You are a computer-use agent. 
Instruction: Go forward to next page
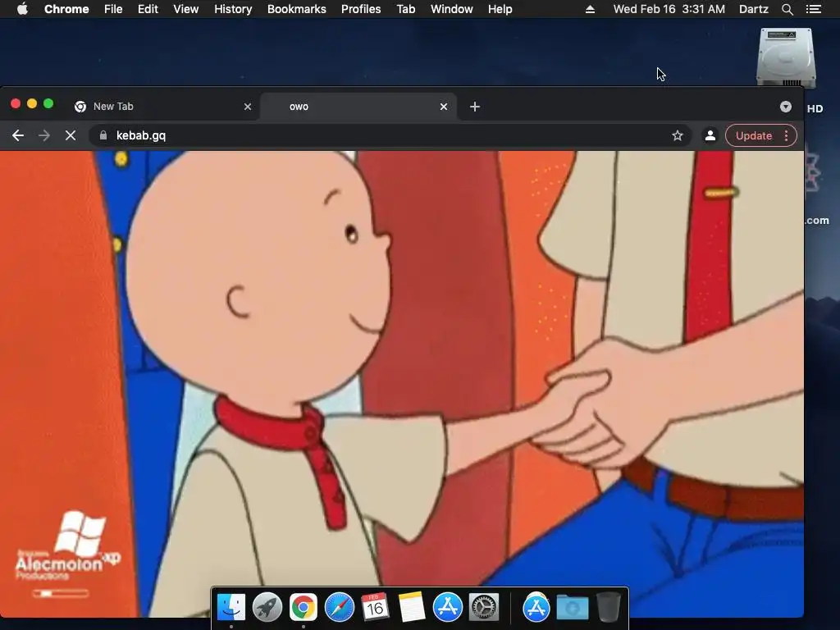click(x=44, y=135)
